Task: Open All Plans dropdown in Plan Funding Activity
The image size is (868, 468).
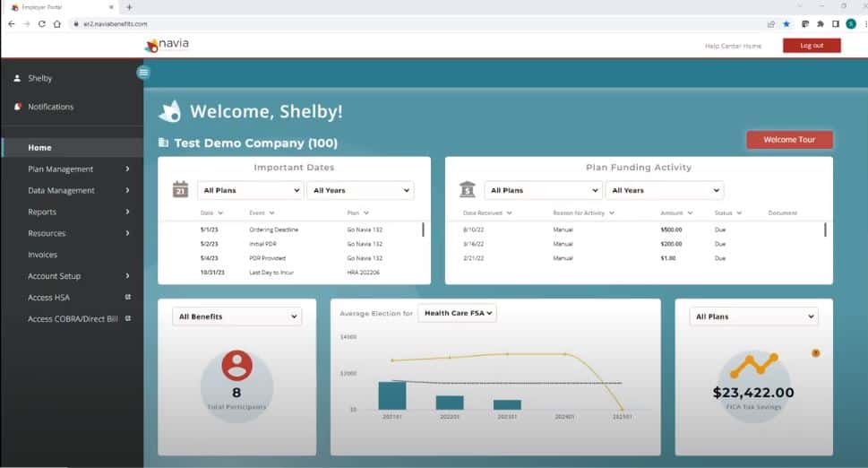Action: coord(543,190)
